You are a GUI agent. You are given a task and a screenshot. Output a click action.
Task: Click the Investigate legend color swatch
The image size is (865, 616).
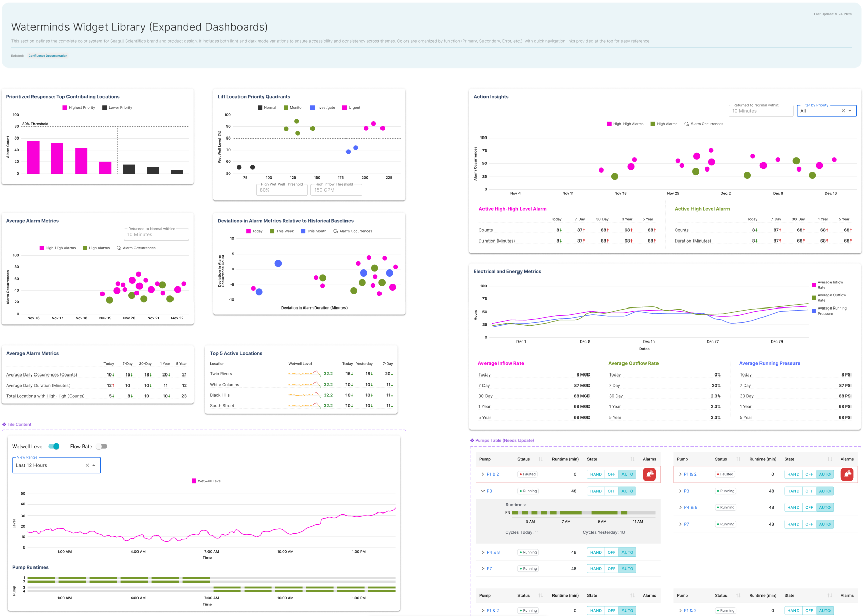point(313,108)
